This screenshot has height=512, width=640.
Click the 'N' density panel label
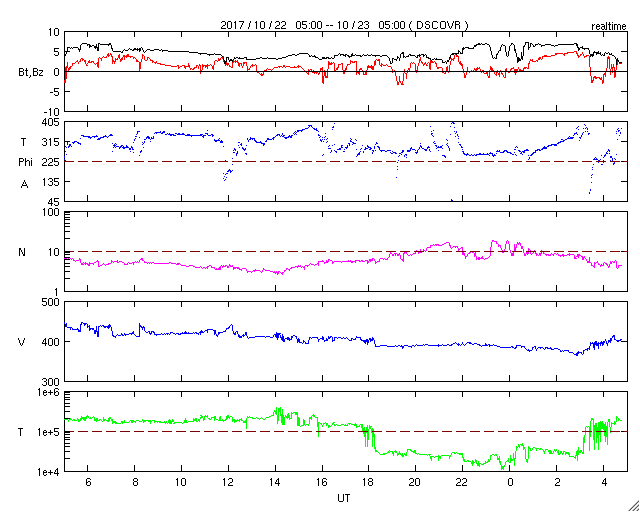[x=22, y=252]
